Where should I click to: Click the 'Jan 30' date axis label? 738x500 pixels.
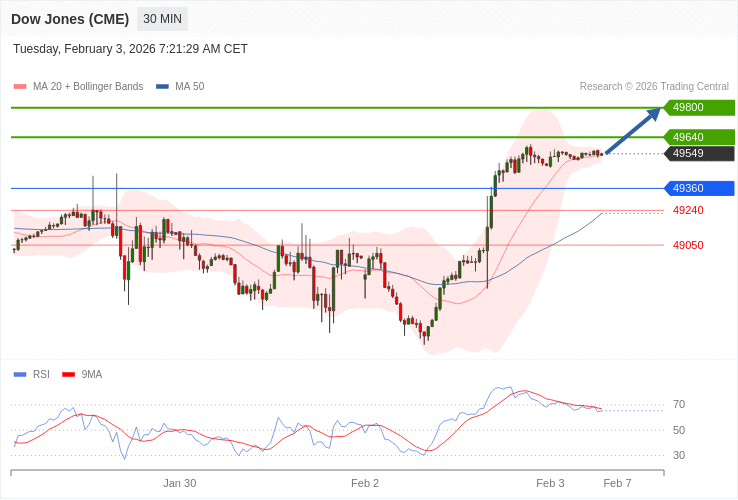click(180, 484)
